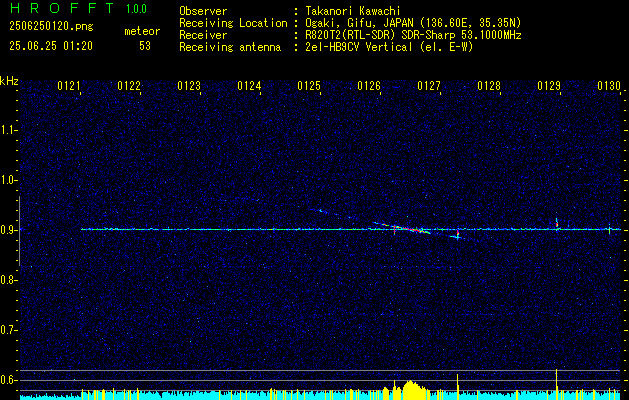Viewport: 629px width, 400px height.
Task: Click time marker 0129
Action: pyautogui.click(x=549, y=86)
